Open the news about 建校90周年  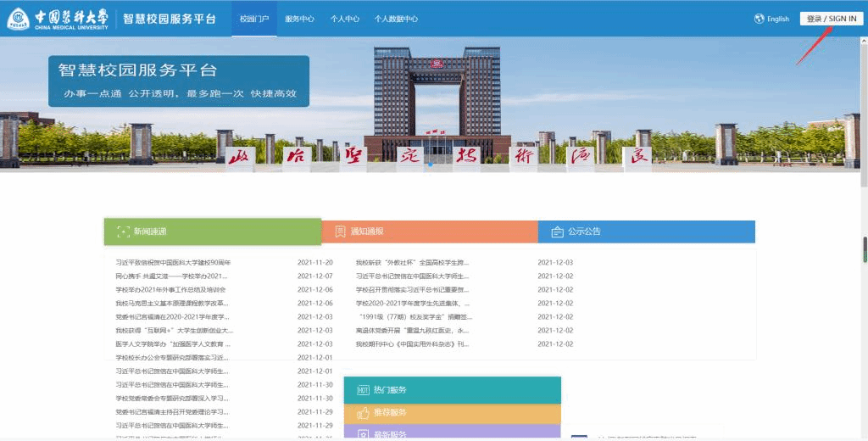coord(173,263)
